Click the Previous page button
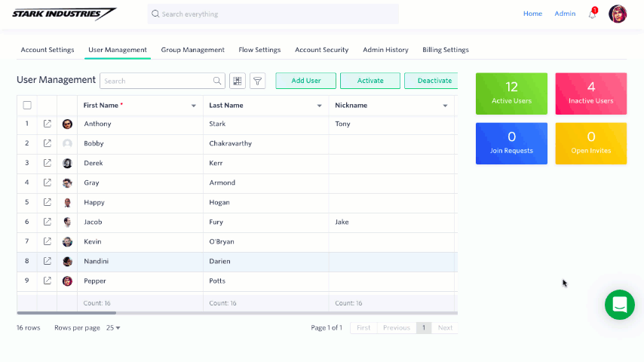This screenshot has width=644, height=362. [x=397, y=327]
